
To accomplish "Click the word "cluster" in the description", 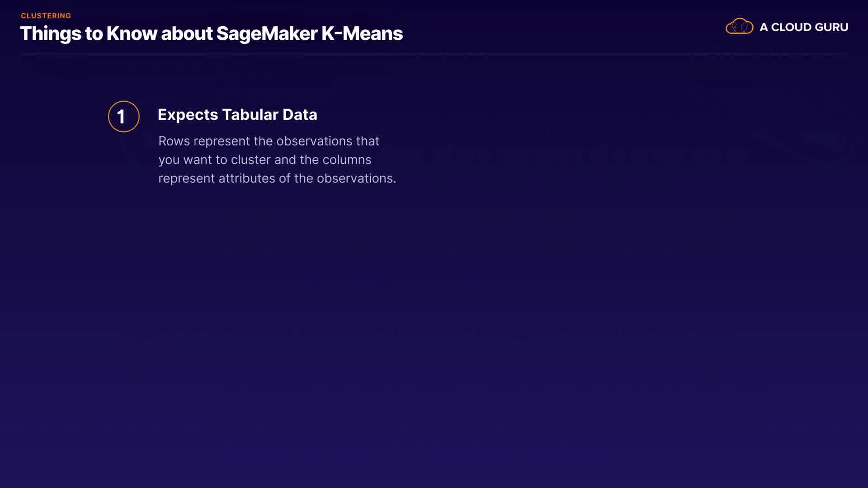I will [250, 160].
